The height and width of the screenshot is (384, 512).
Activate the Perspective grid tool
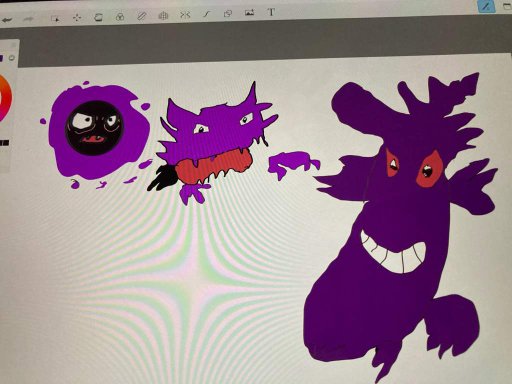pyautogui.click(x=163, y=15)
